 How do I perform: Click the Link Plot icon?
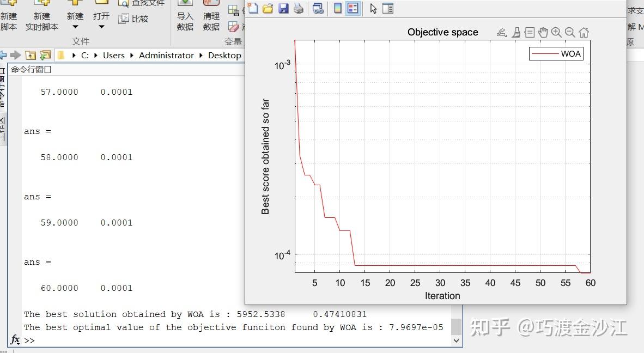[x=318, y=8]
